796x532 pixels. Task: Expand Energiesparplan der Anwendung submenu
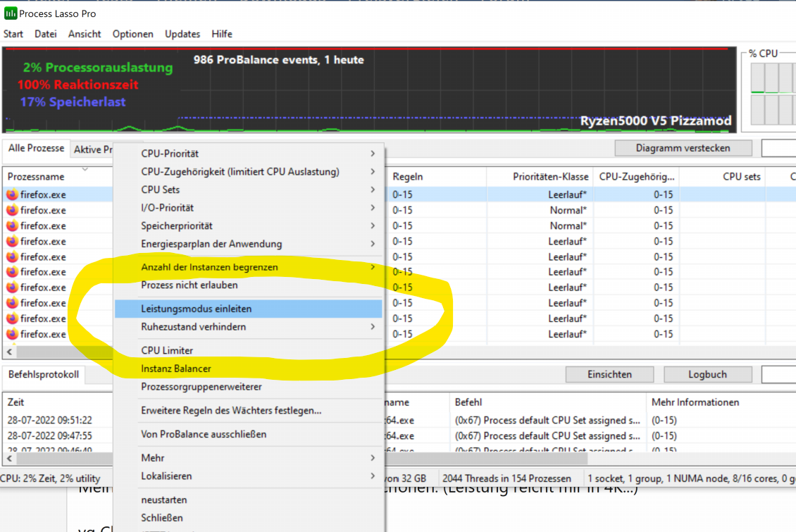249,244
